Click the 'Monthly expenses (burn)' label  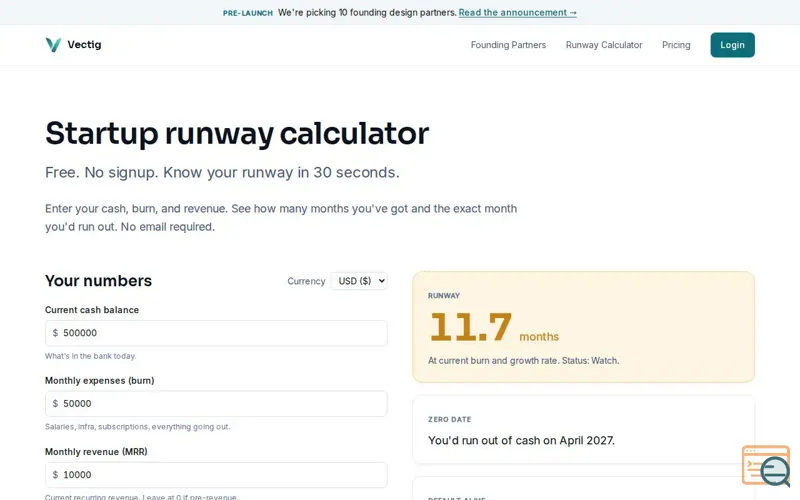99,381
